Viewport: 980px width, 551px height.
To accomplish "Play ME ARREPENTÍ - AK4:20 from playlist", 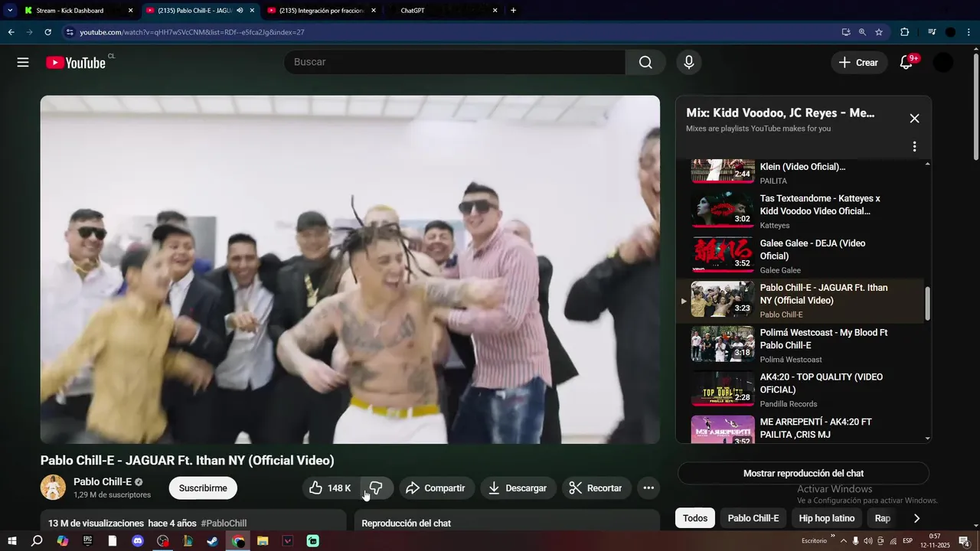I will click(802, 429).
